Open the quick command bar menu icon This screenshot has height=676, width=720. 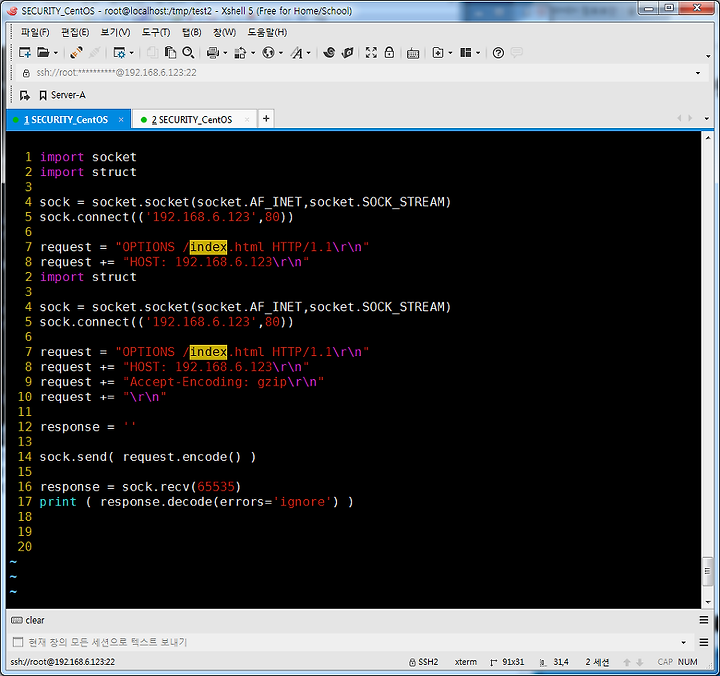(x=704, y=620)
